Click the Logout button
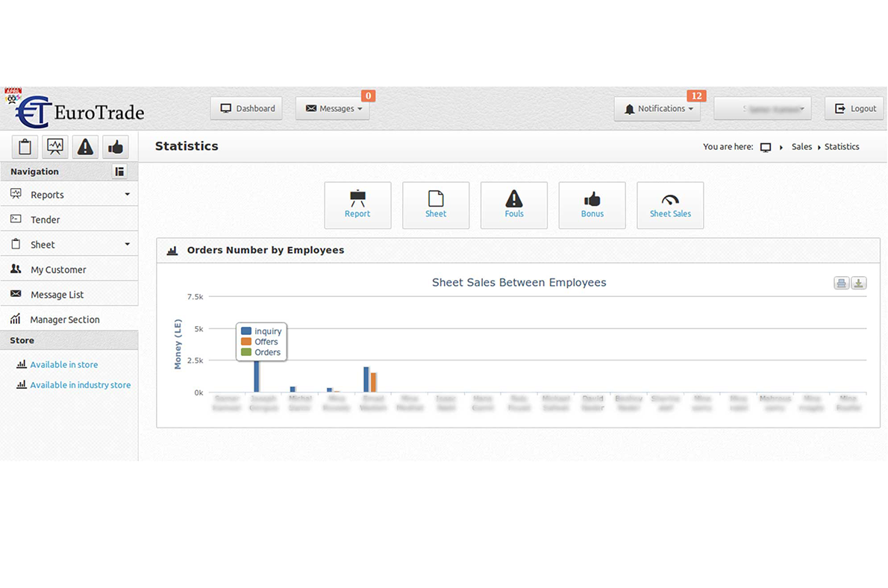This screenshot has height=588, width=888. 854,108
